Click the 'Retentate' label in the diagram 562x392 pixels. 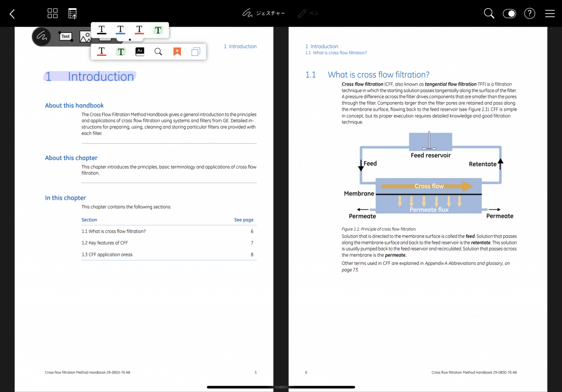point(482,164)
